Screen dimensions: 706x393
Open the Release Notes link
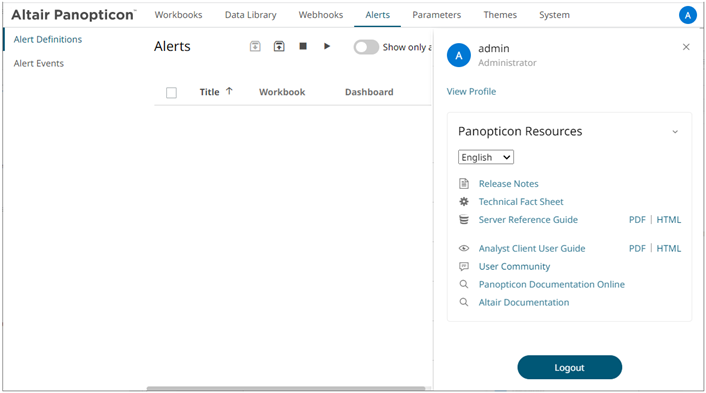pos(508,184)
